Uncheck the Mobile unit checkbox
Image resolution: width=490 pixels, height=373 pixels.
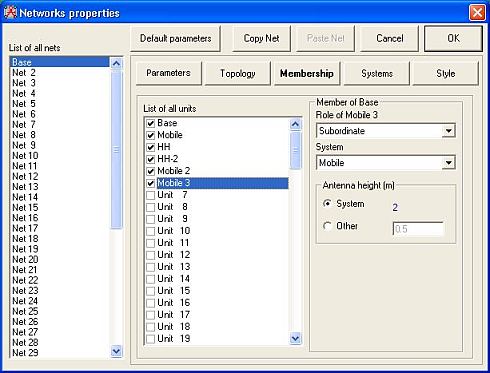[x=151, y=135]
